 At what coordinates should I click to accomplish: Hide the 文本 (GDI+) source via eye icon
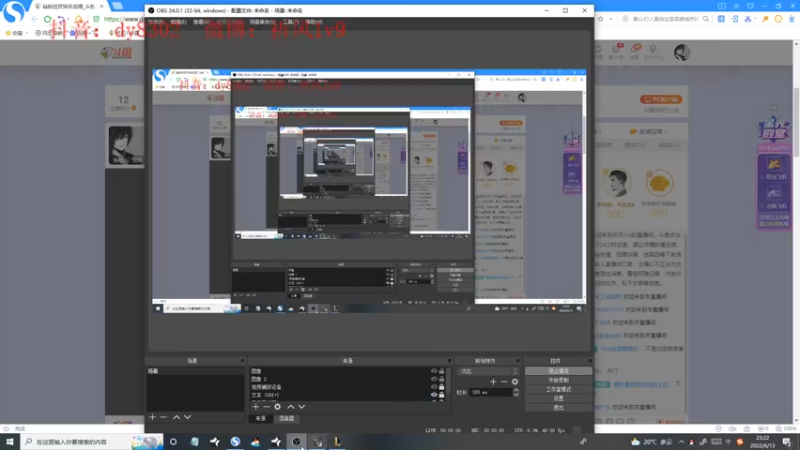point(434,395)
